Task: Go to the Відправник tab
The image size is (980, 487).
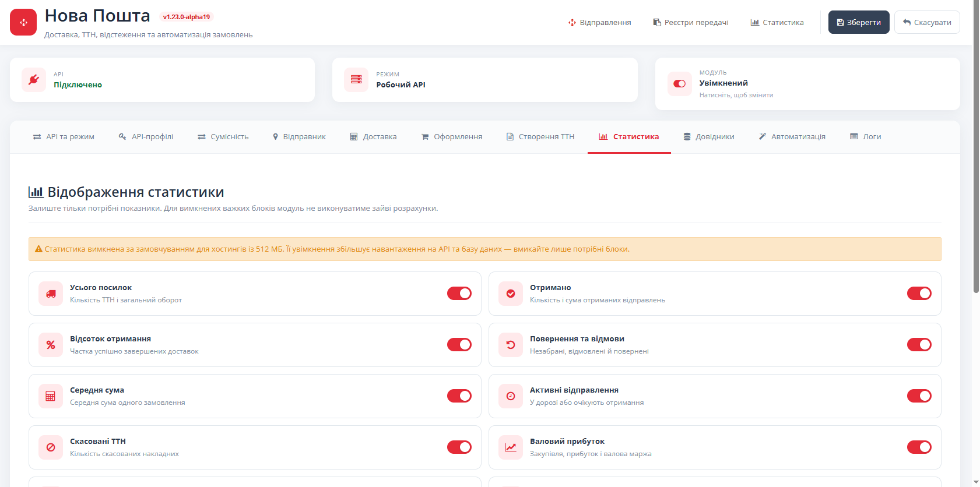Action: pos(299,137)
